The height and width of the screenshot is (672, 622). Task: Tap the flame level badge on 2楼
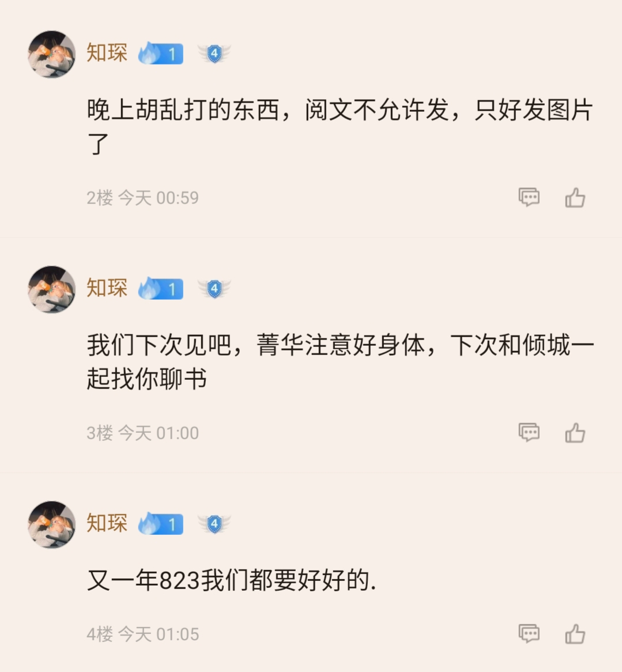point(161,54)
